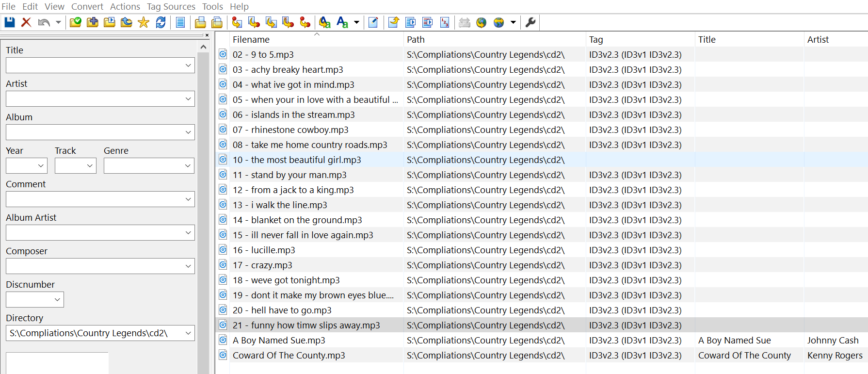This screenshot has width=868, height=374.
Task: Click the Undo arrow icon
Action: 44,22
